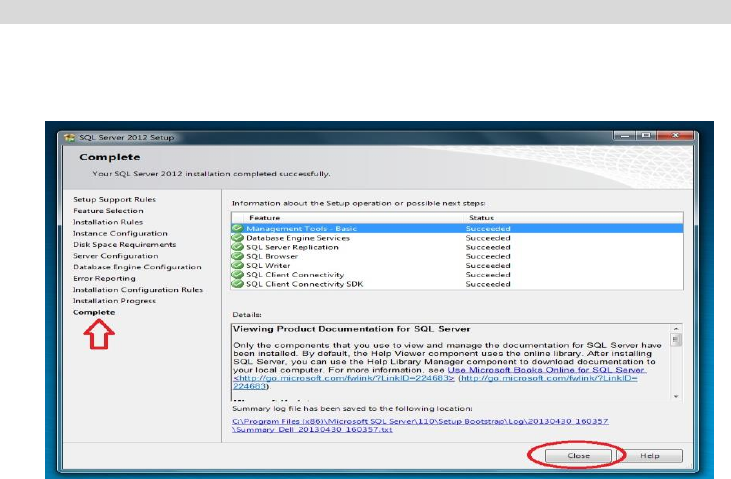Click the Details scrollbar up arrow
The image size is (731, 479).
(x=676, y=329)
